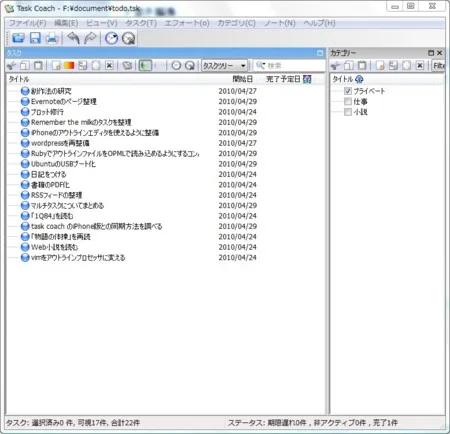Sort tasks by タイトル column header
Image resolution: width=450 pixels, height=434 pixels.
tap(19, 79)
